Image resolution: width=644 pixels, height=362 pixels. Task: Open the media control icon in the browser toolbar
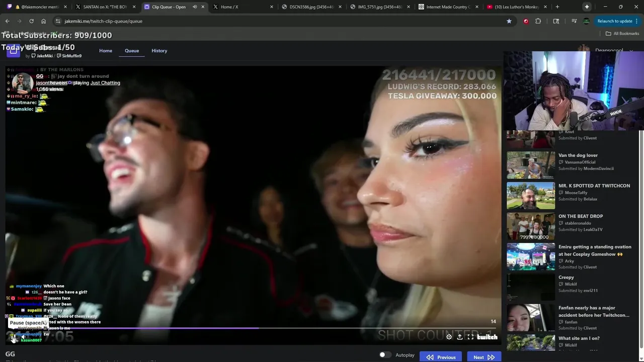coord(574,21)
